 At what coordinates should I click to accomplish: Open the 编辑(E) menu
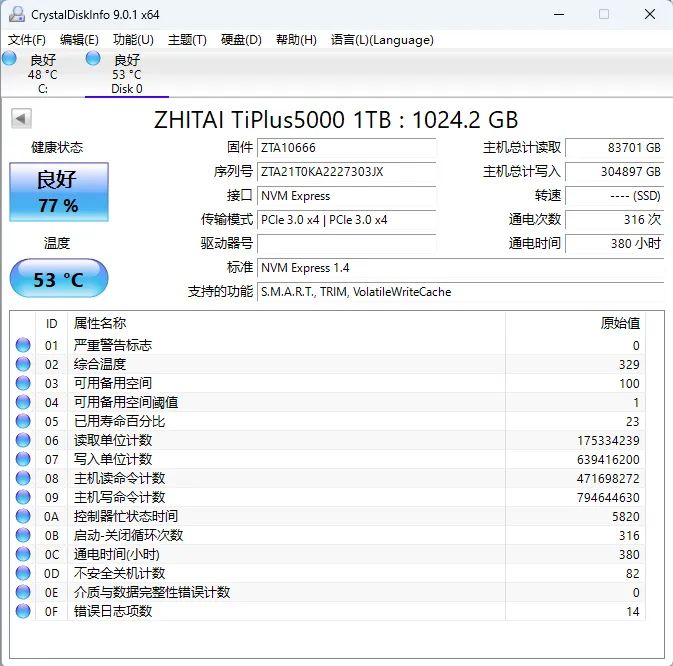[79, 40]
